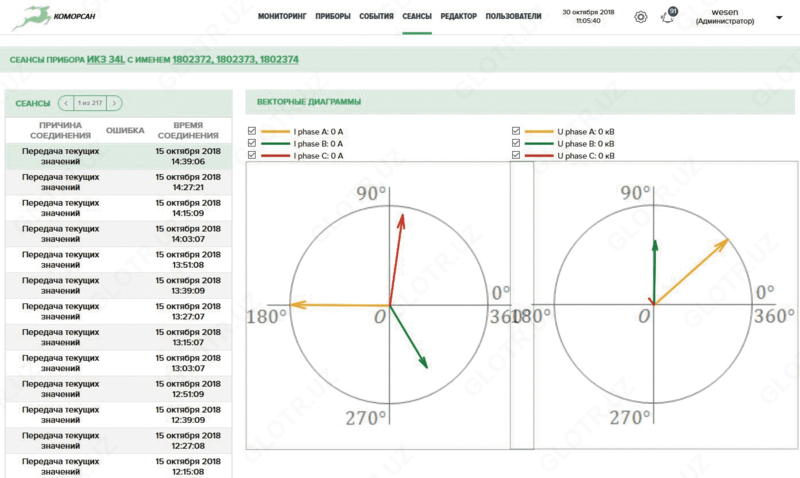The height and width of the screenshot is (478, 800).
Task: Open the События menu item
Action: (376, 17)
